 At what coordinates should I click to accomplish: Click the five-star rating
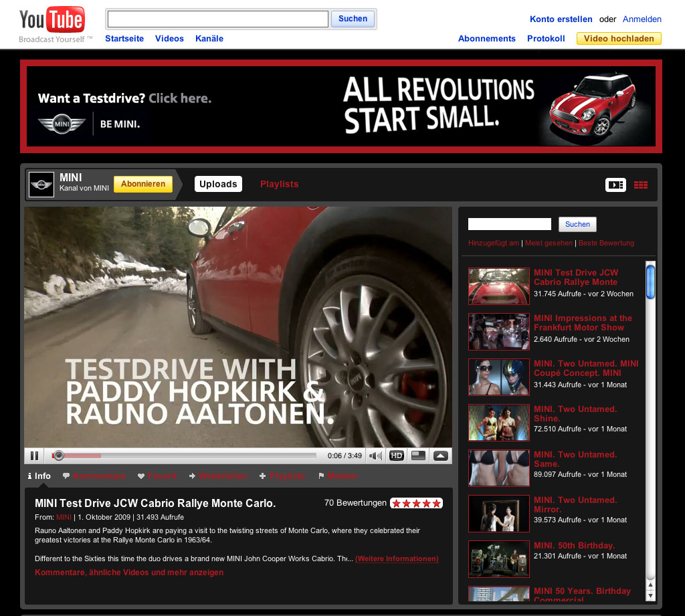click(416, 503)
